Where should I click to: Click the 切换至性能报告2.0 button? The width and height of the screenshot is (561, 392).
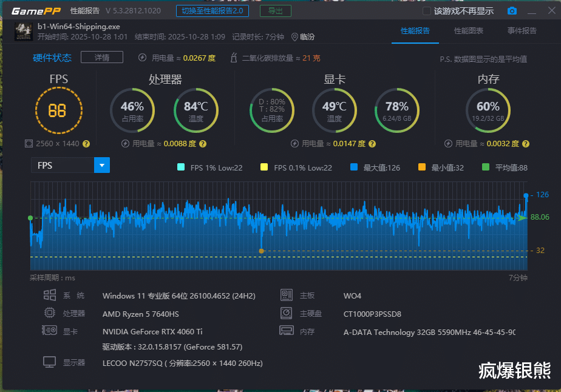212,11
